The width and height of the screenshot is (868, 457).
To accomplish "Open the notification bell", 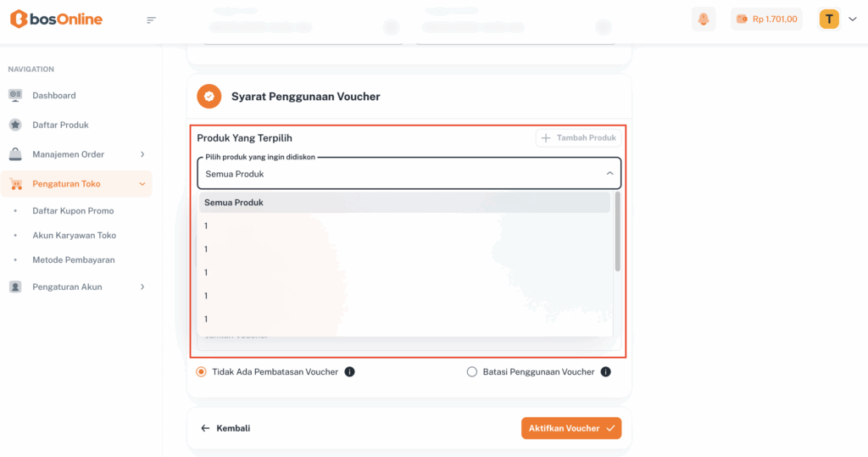I will [x=703, y=19].
